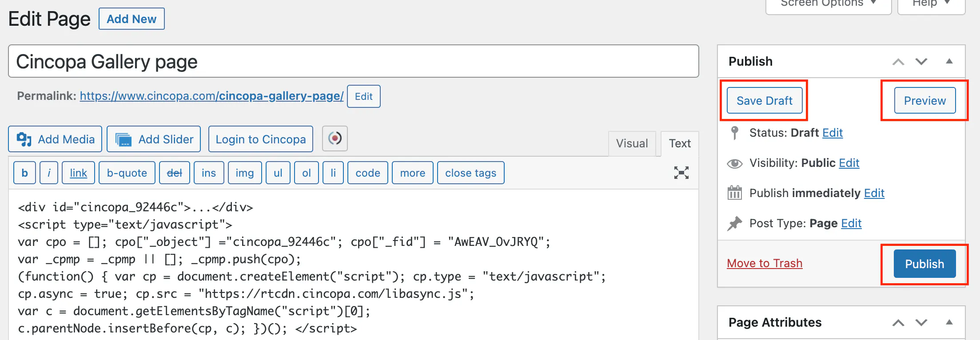Click the Preview button

coord(925,100)
